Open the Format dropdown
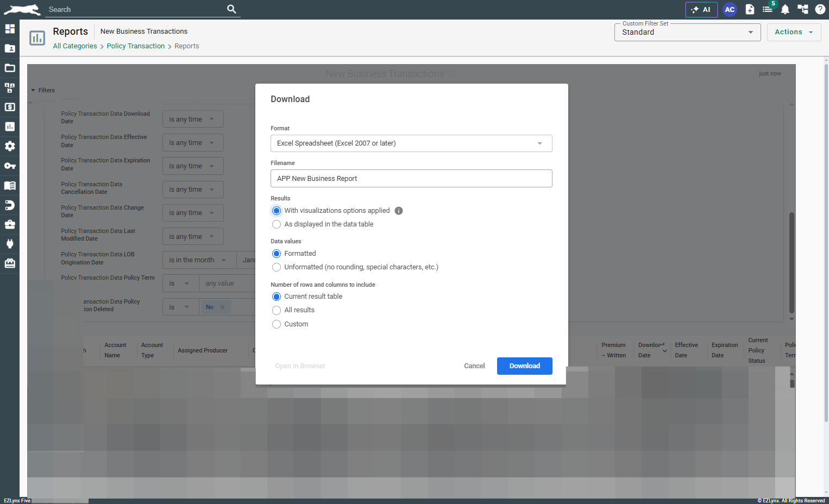 [411, 143]
